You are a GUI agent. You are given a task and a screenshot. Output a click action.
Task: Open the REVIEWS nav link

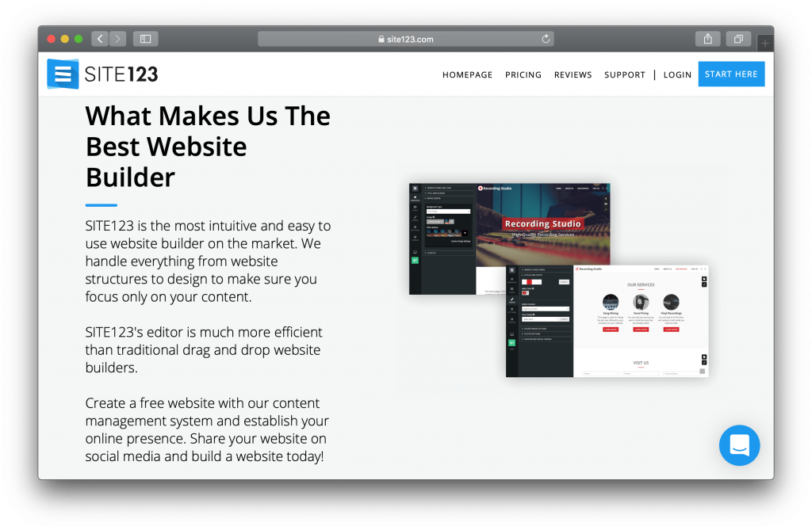[x=573, y=74]
